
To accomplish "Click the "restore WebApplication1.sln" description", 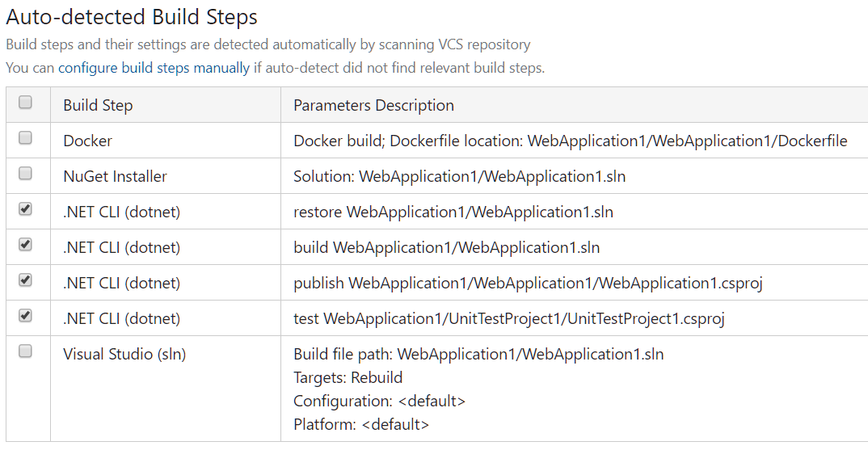I will point(453,212).
